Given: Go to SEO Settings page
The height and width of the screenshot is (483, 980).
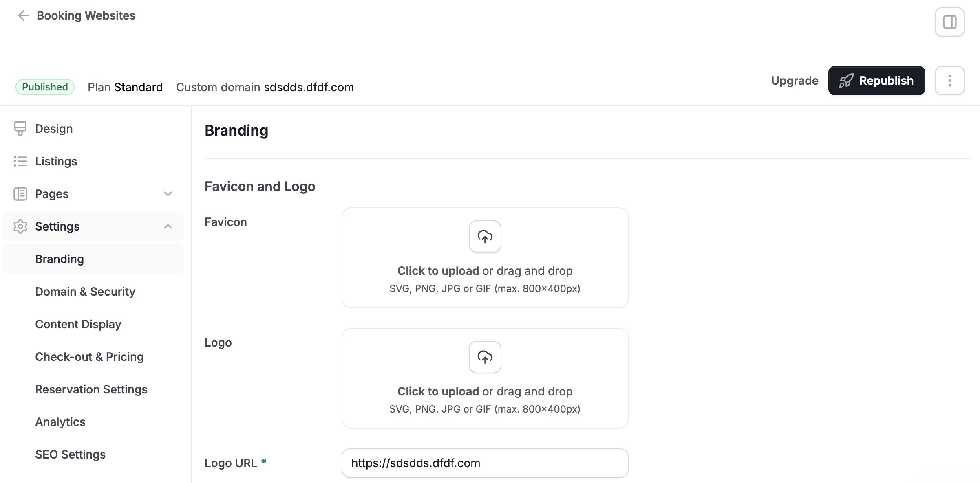Looking at the screenshot, I should click(x=70, y=454).
